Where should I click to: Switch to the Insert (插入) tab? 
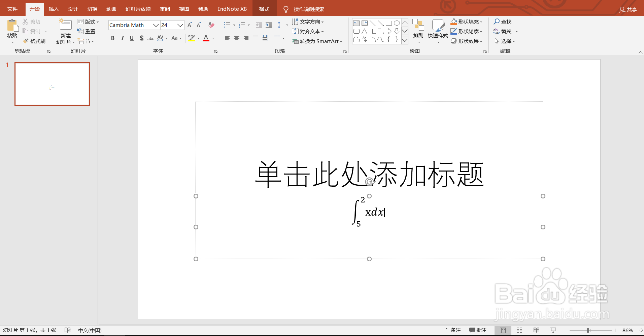[x=54, y=9]
